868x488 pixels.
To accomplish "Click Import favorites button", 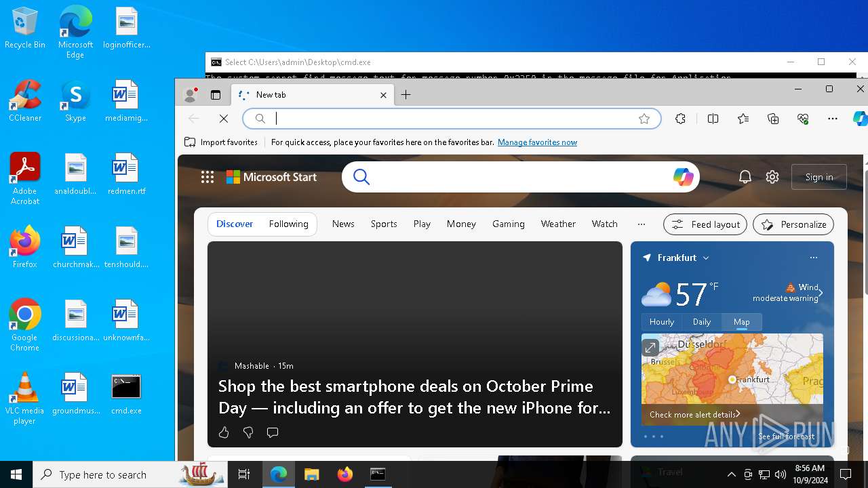I will point(221,142).
